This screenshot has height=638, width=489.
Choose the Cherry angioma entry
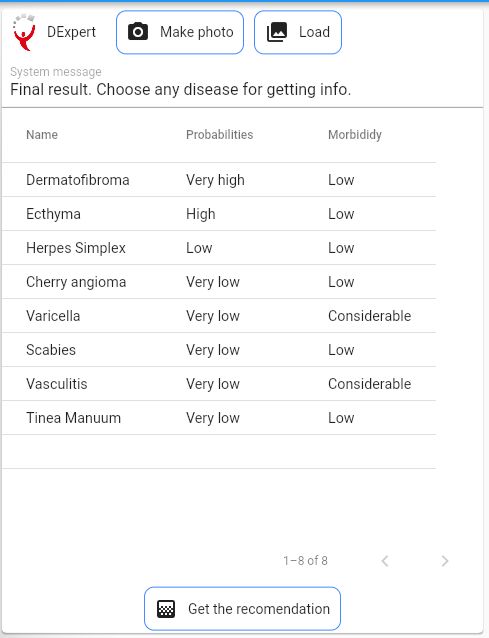[219, 282]
